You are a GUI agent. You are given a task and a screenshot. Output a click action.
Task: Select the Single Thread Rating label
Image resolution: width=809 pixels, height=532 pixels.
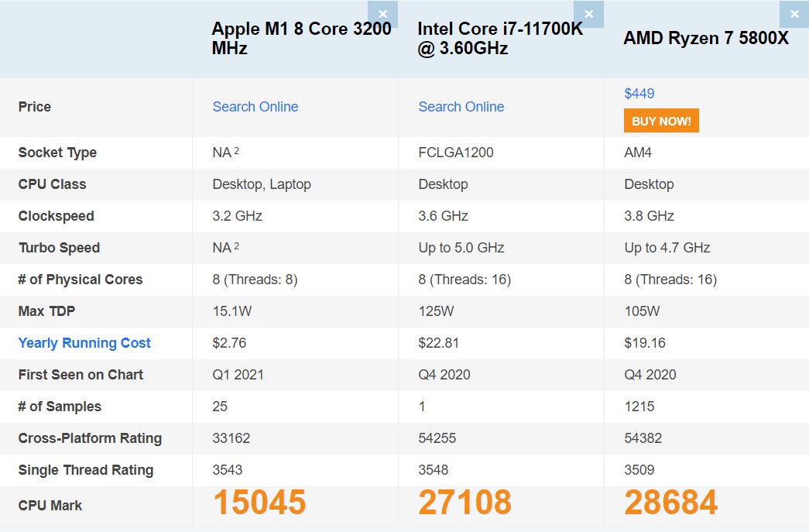tap(86, 470)
